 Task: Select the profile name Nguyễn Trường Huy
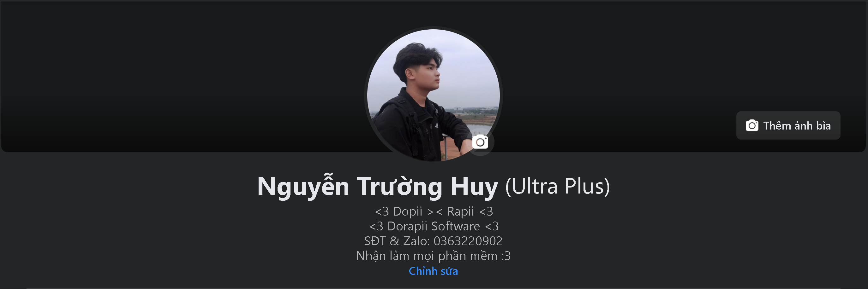(377, 186)
